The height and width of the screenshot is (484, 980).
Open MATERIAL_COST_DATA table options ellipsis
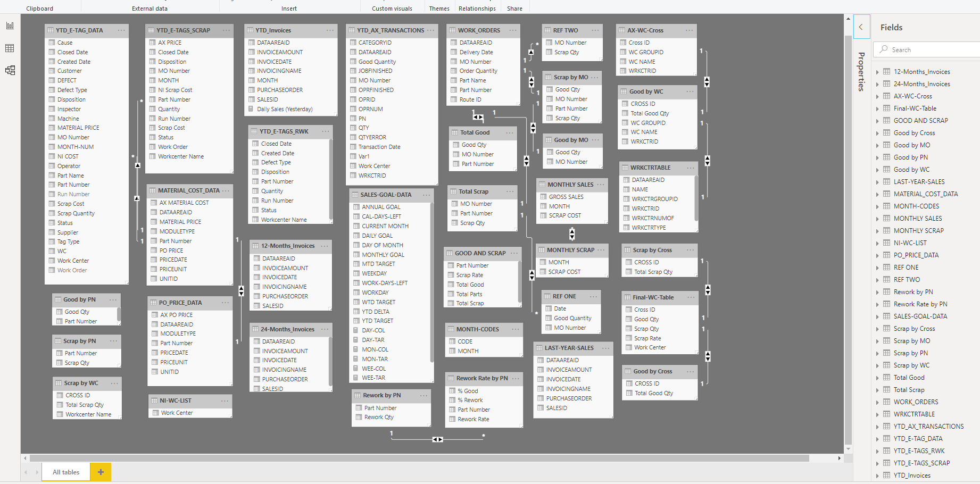tap(226, 190)
